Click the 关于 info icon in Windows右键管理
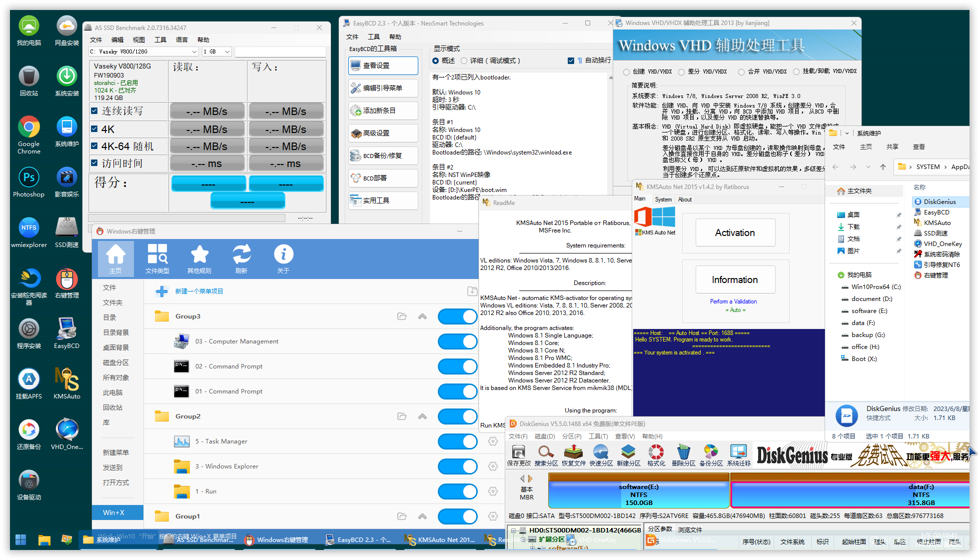 [283, 258]
